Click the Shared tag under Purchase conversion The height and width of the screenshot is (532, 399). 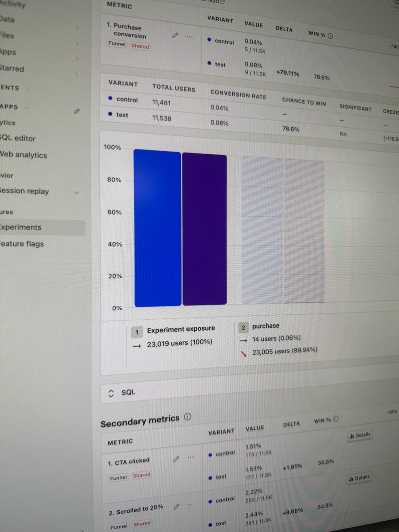[x=140, y=46]
